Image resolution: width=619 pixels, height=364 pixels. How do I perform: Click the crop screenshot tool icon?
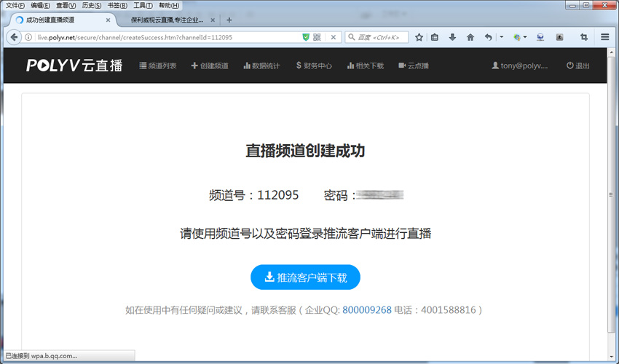pyautogui.click(x=584, y=37)
